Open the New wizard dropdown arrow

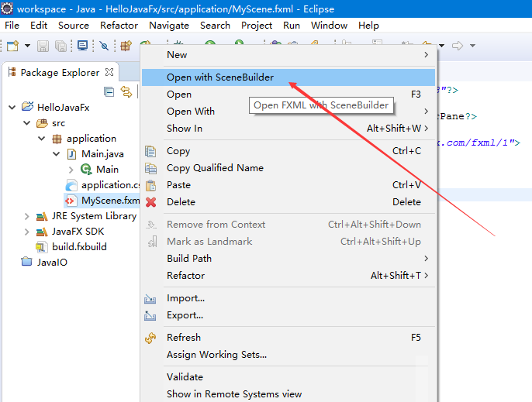pyautogui.click(x=27, y=46)
